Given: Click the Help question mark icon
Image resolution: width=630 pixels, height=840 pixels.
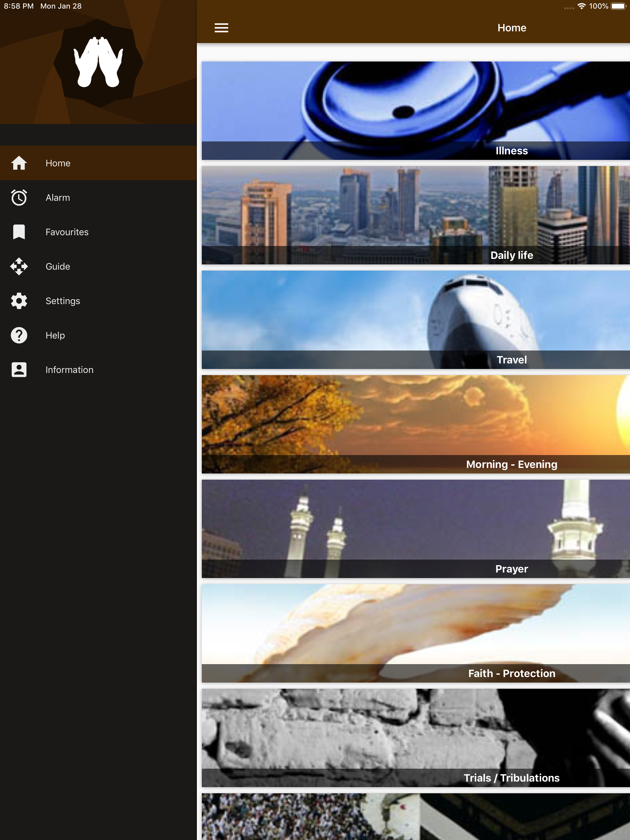Looking at the screenshot, I should [x=19, y=335].
